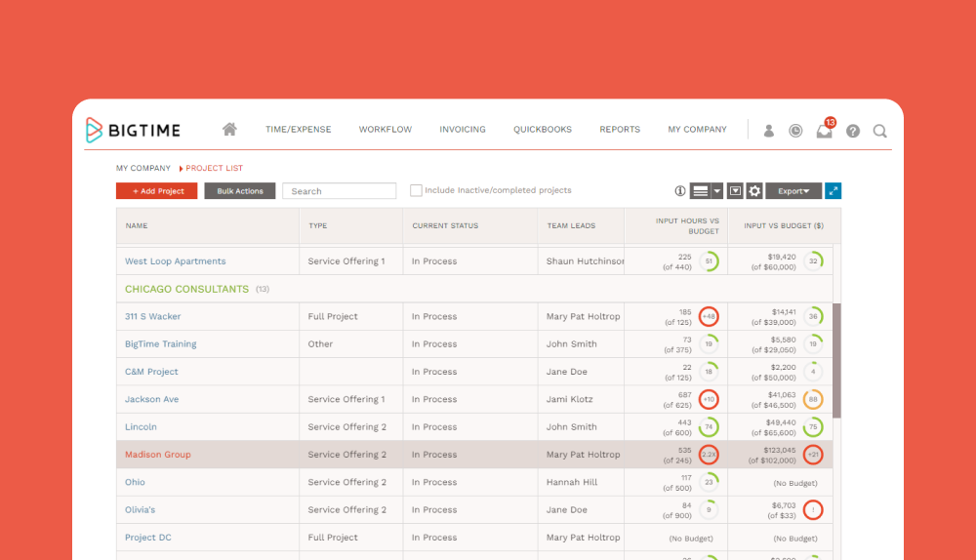The height and width of the screenshot is (560, 976).
Task: Click Madison Group budget +21 indicator
Action: [813, 455]
